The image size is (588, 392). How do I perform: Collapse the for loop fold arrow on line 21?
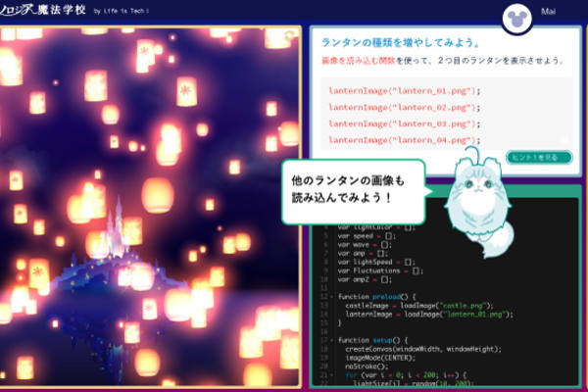click(331, 375)
